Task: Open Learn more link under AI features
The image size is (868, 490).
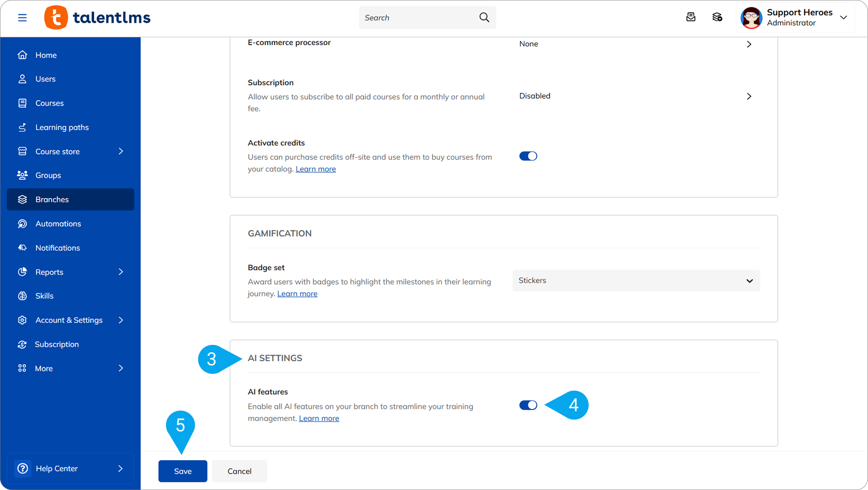Action: 319,418
